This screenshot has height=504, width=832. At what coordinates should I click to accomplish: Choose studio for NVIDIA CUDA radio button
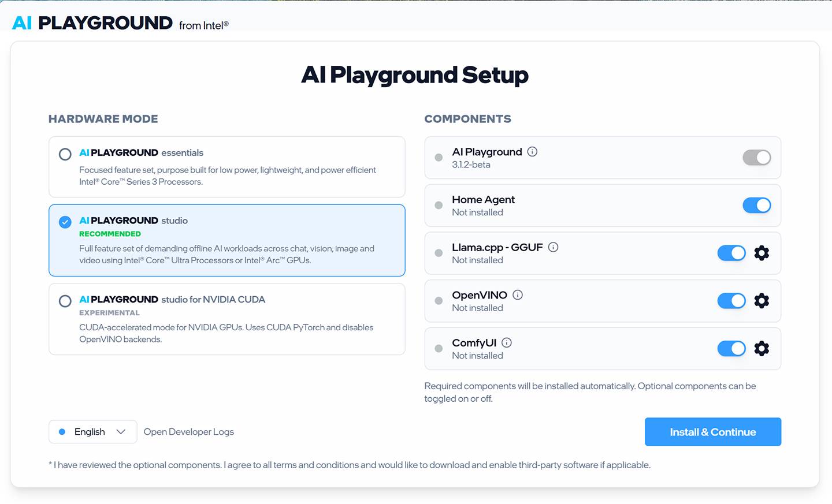pyautogui.click(x=65, y=301)
